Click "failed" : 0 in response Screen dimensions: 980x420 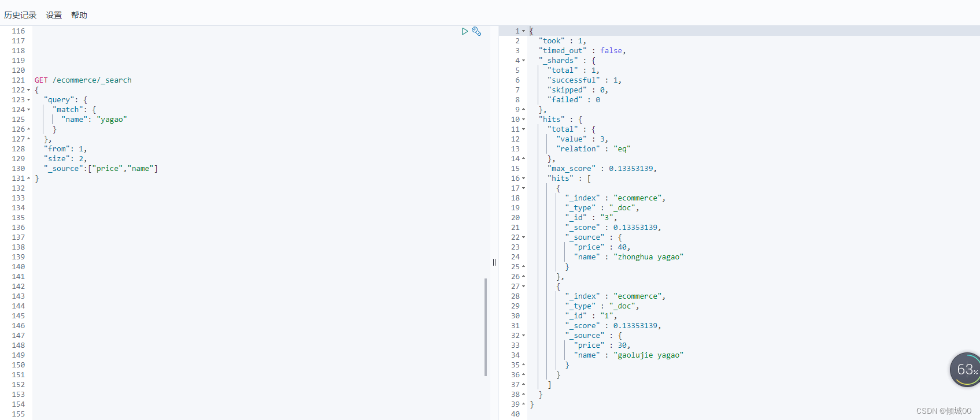[x=574, y=100]
